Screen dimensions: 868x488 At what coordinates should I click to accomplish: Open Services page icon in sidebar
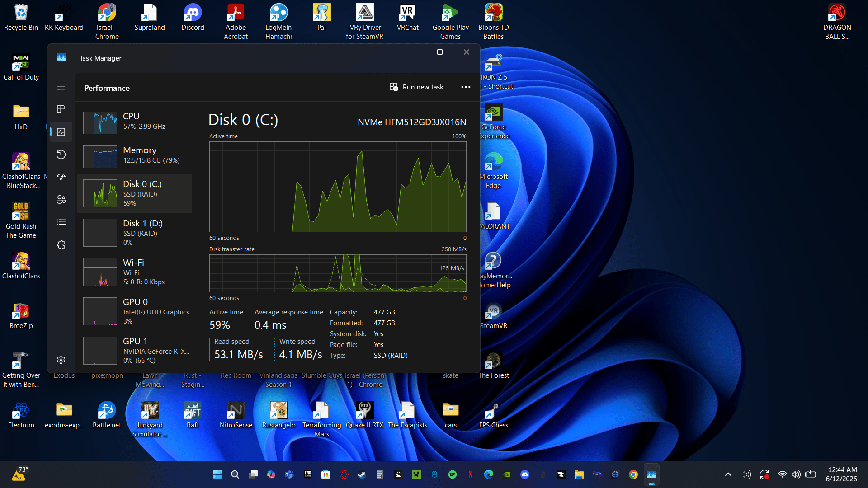[x=61, y=245]
